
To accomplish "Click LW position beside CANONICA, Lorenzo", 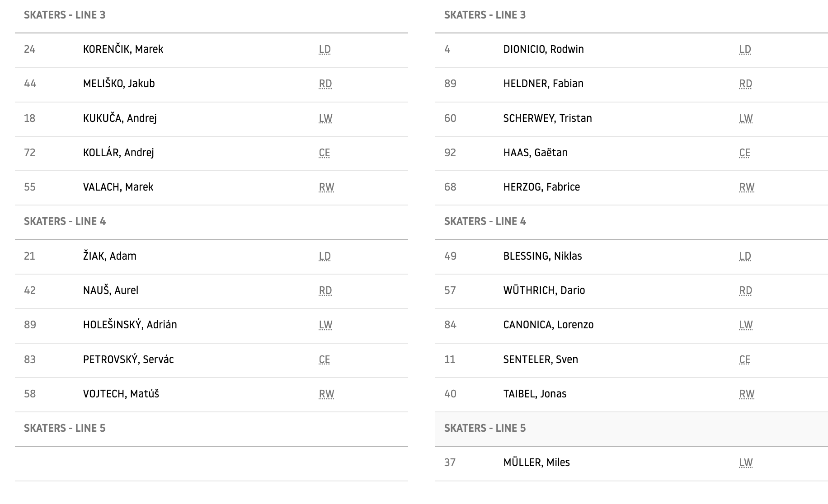I will tap(746, 325).
